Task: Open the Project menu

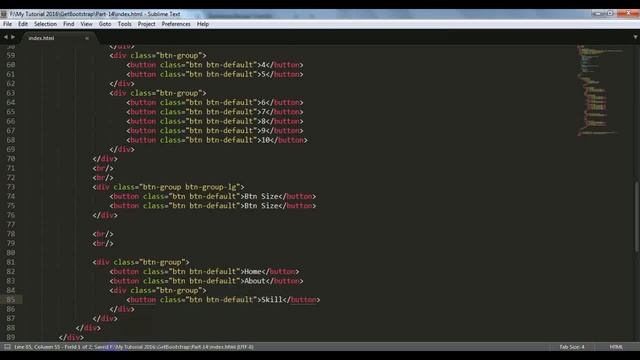Action: click(x=146, y=24)
